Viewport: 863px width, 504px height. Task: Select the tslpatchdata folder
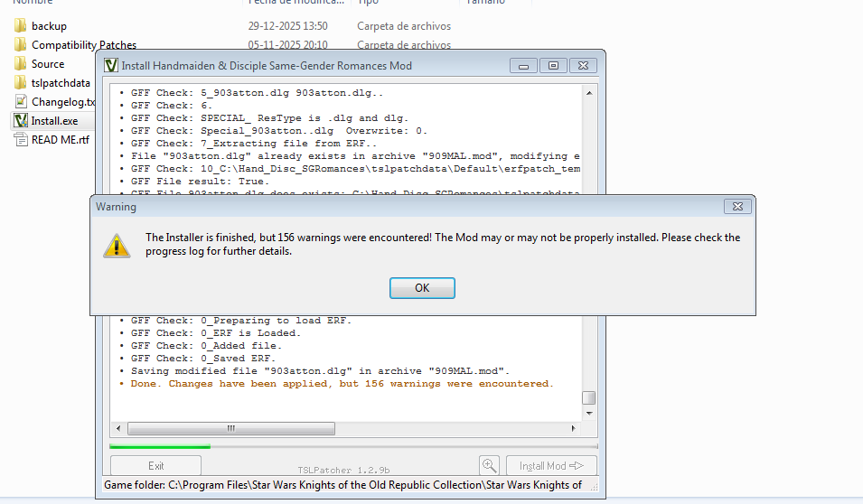pyautogui.click(x=61, y=83)
